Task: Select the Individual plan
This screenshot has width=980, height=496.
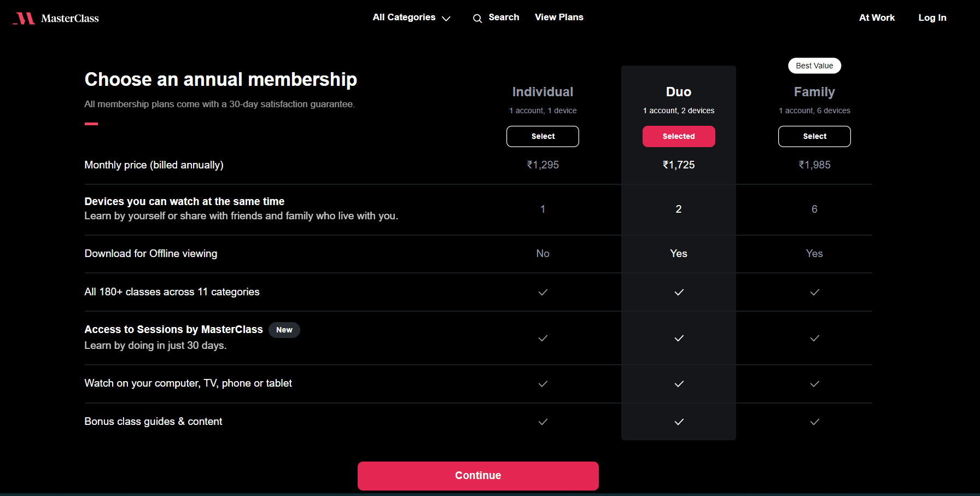Action: click(x=542, y=136)
